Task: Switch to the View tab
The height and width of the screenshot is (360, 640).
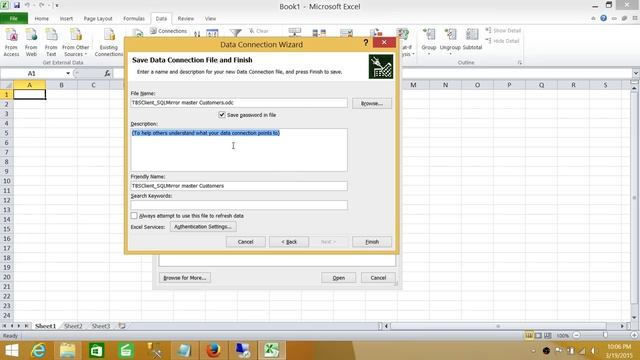Action: [211, 18]
